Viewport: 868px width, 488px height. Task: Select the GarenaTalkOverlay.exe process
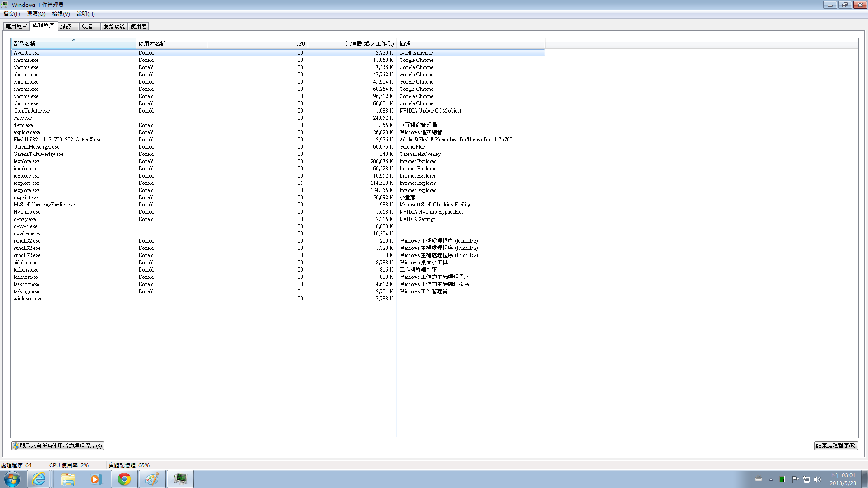tap(278, 154)
